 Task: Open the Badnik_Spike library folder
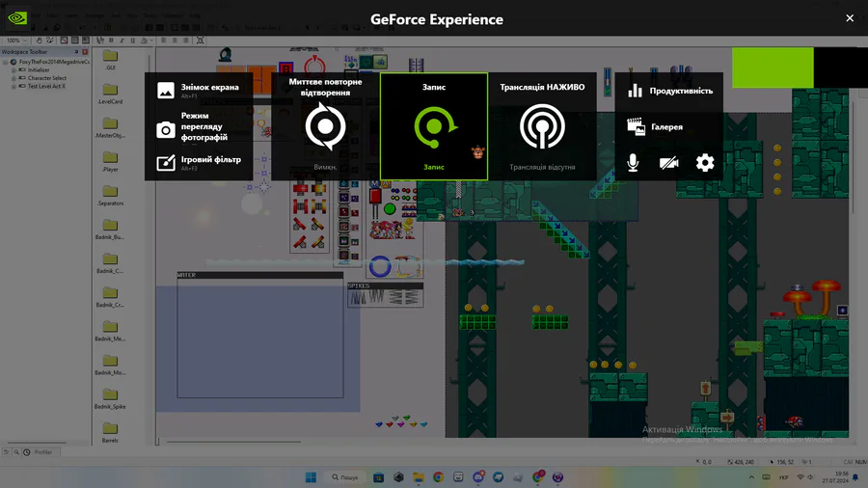point(110,399)
